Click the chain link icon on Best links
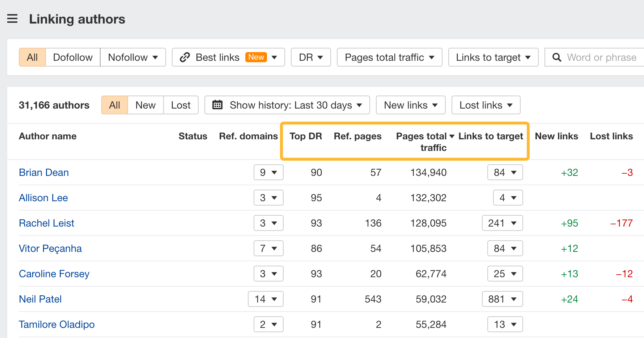Viewport: 644px width, 338px height. click(x=185, y=57)
